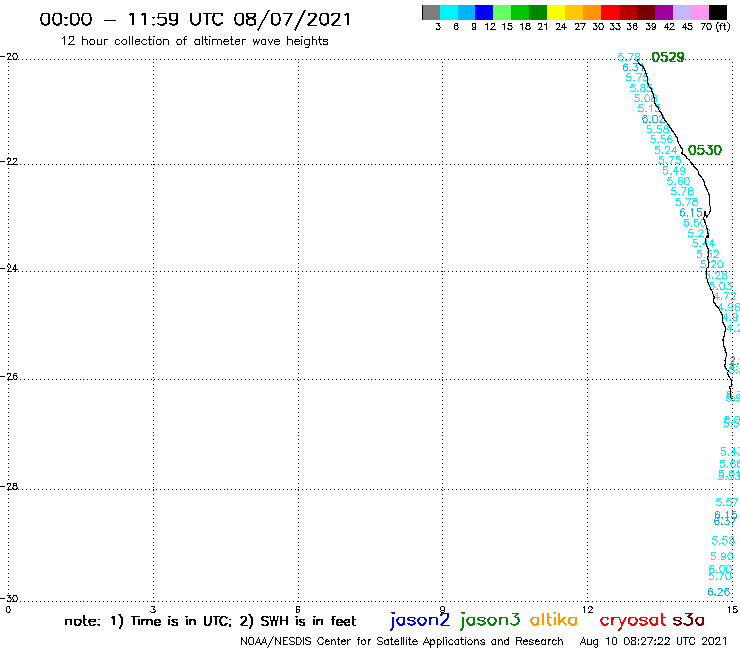The height and width of the screenshot is (650, 740).
Task: Click the jason2 satellite legend label
Action: 420,620
